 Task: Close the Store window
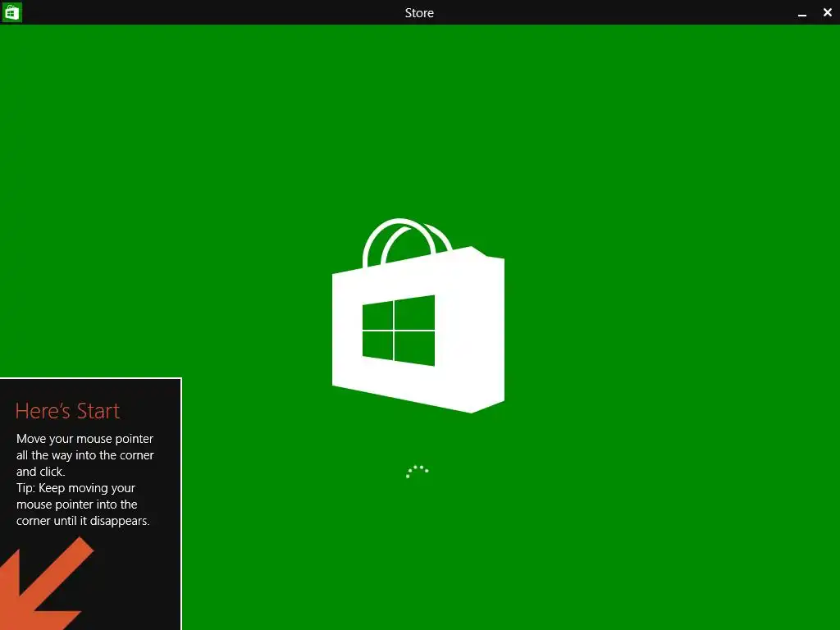point(827,11)
